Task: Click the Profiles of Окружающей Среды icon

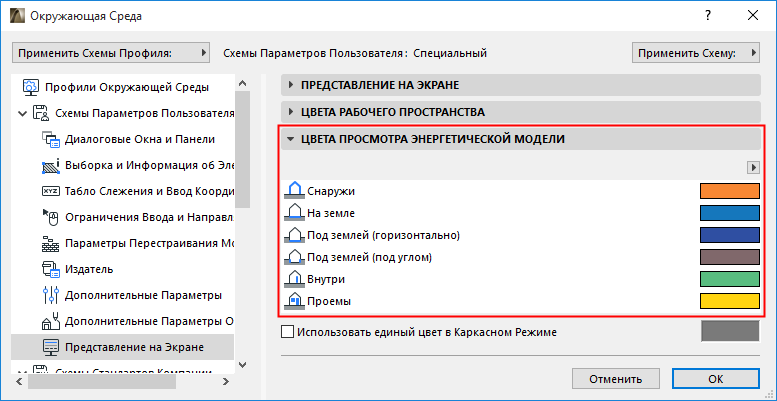Action: point(29,87)
